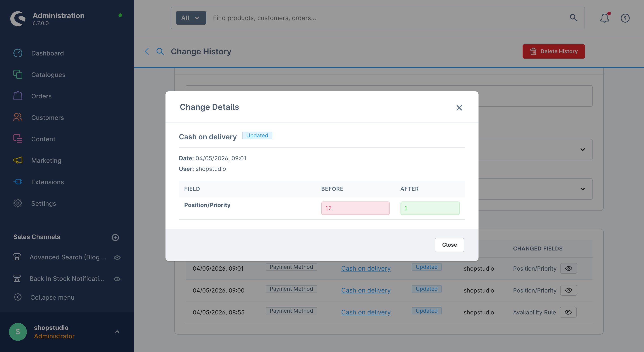
Task: Click the shopstudio user avatar
Action: (18, 331)
